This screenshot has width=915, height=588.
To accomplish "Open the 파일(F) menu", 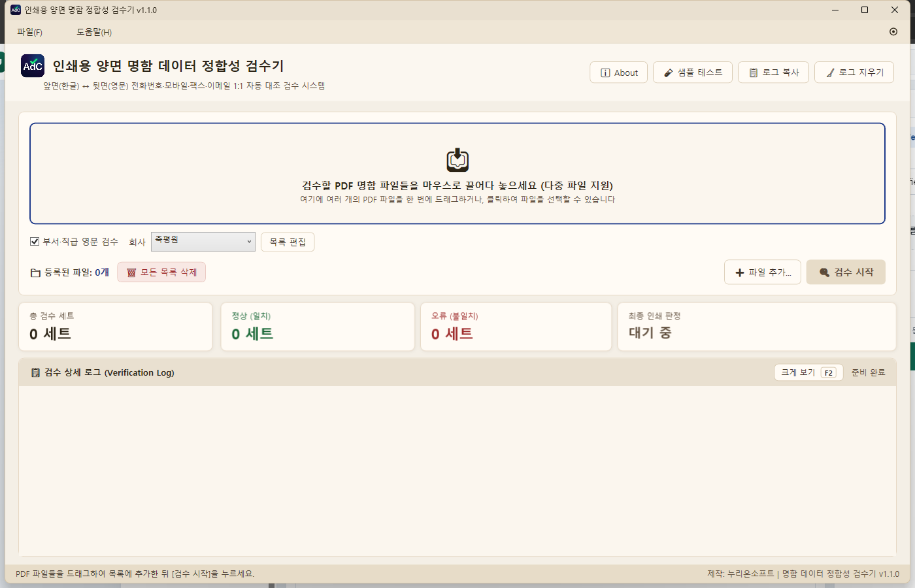I will pyautogui.click(x=29, y=32).
